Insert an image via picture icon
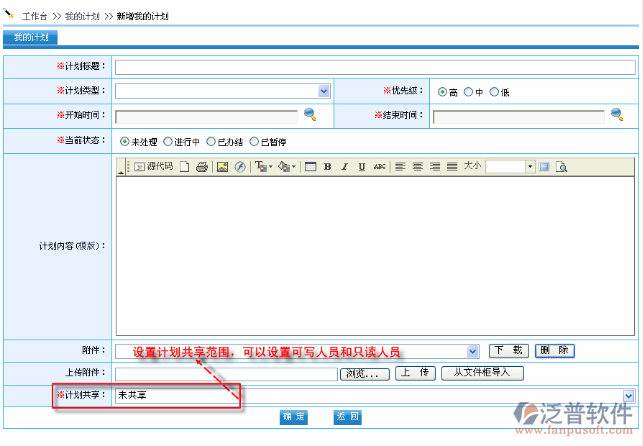This screenshot has height=446, width=643. point(222,167)
